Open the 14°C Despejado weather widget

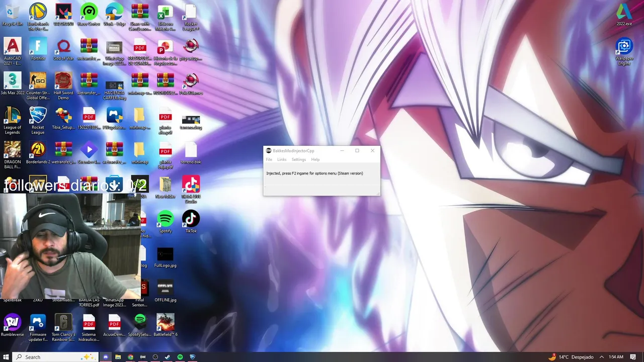point(571,357)
